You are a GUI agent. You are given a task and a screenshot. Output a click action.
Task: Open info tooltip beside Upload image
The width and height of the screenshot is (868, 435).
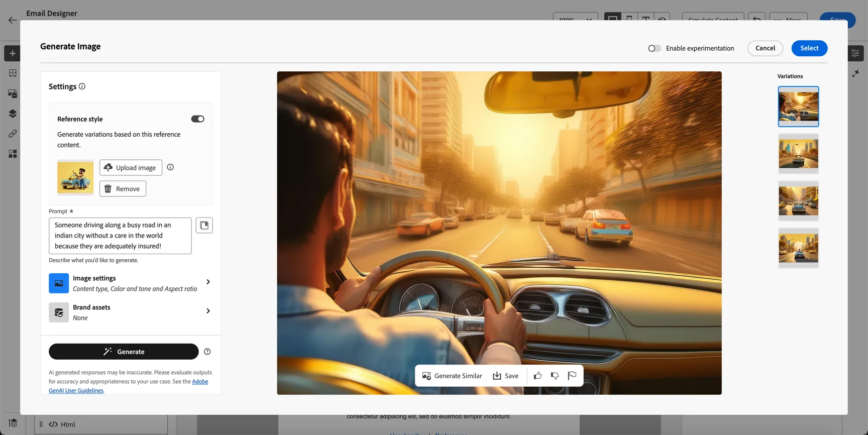coord(170,167)
